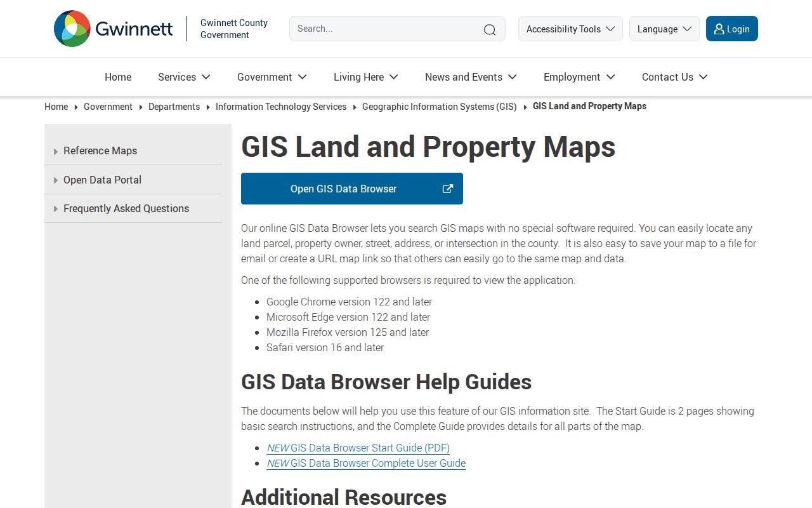This screenshot has height=508, width=812.
Task: Open Reference Maps sidebar item
Action: tap(133, 151)
